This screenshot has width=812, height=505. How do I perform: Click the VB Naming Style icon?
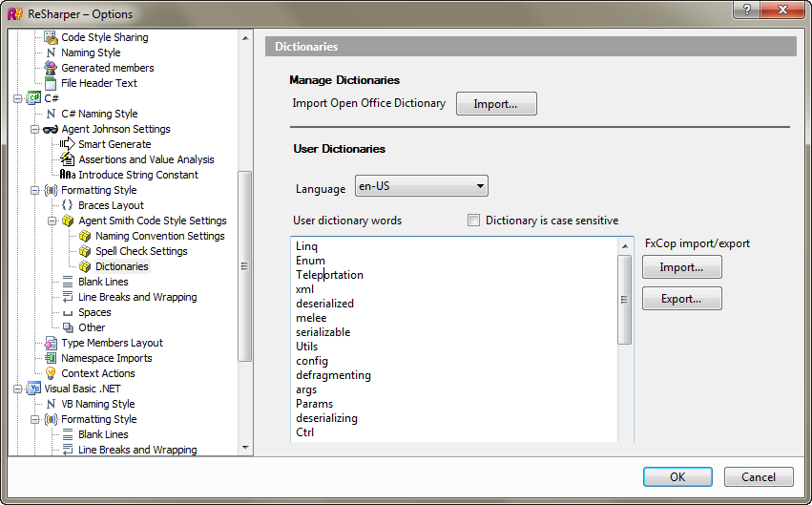[51, 404]
